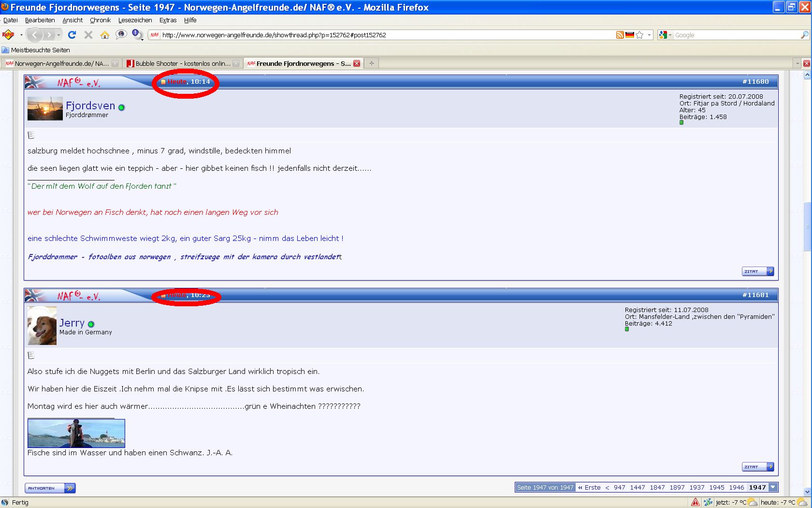Open the Google search engine dropdown

pyautogui.click(x=666, y=35)
